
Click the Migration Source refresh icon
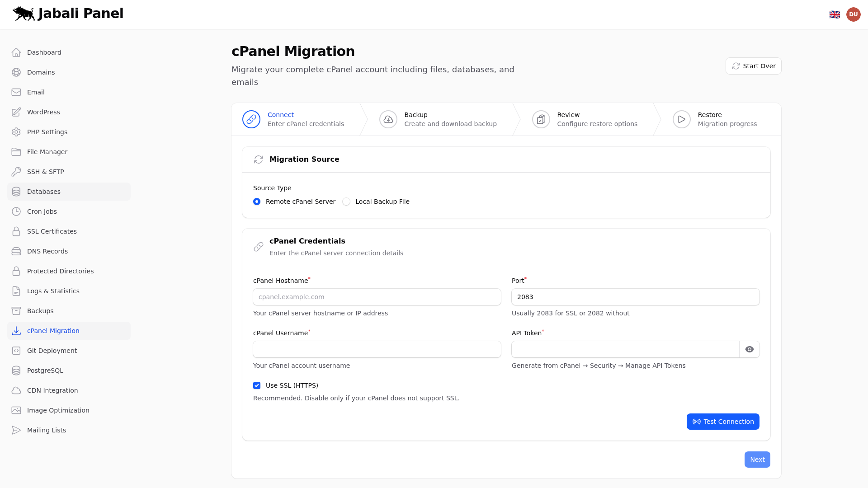coord(259,160)
